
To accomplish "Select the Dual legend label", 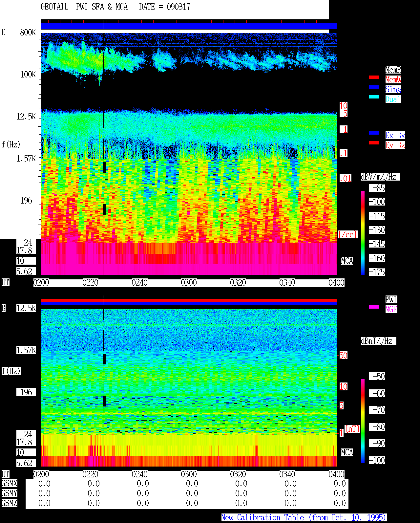I will coord(393,99).
